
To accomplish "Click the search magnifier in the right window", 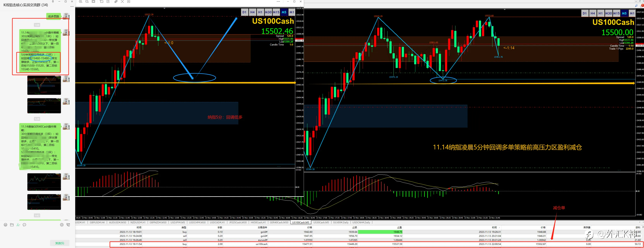I will (636, 5).
